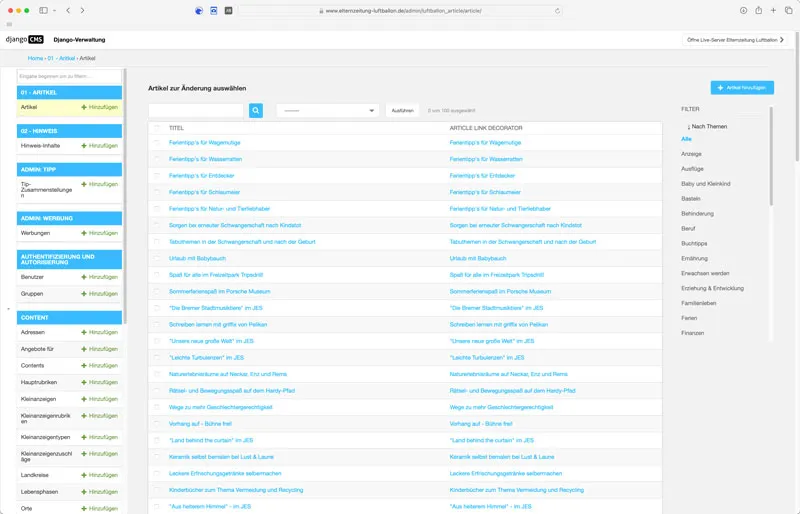Open article Tabuthemen in der Schwangerschaft
This screenshot has width=800, height=514.
(242, 242)
